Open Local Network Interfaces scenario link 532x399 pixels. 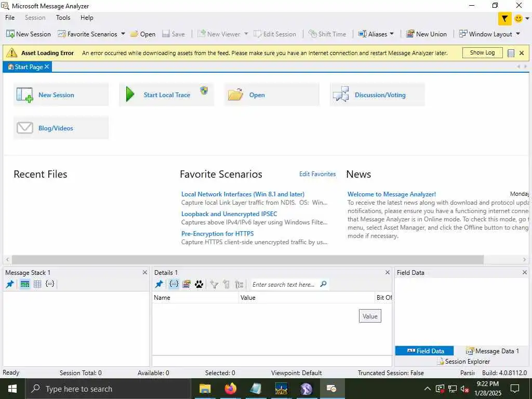(243, 194)
